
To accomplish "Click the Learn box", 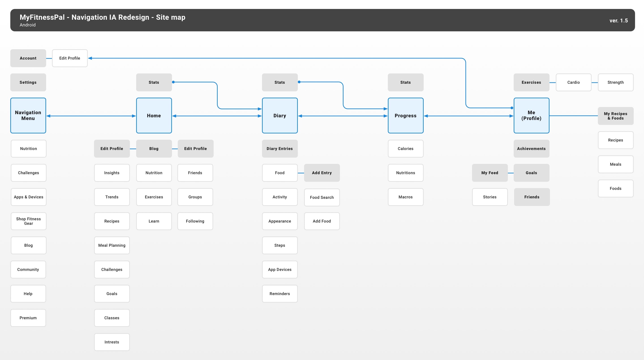I will point(154,221).
